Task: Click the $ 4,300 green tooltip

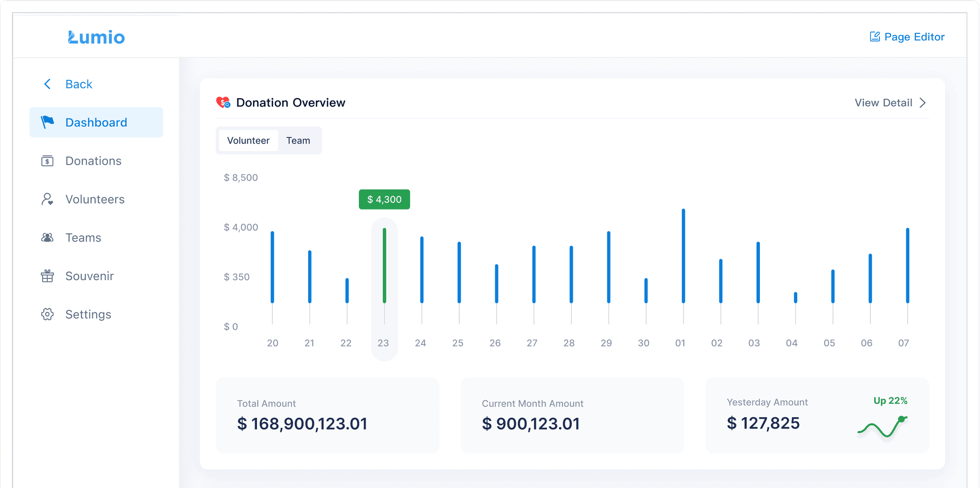Action: (384, 200)
